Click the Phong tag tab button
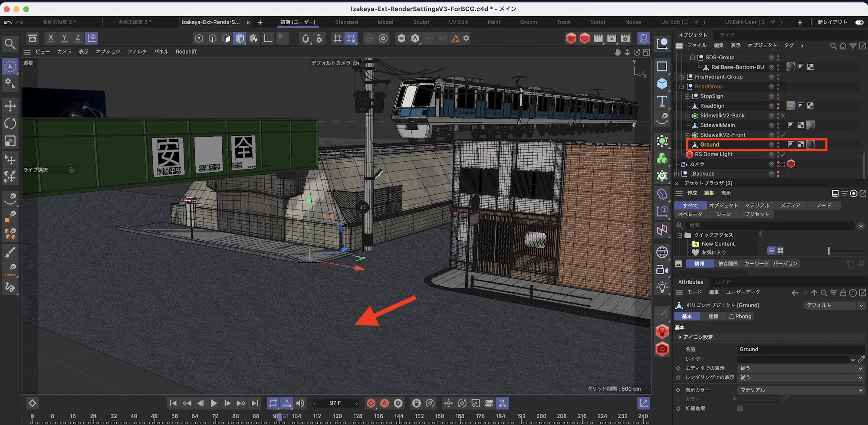 tap(740, 317)
